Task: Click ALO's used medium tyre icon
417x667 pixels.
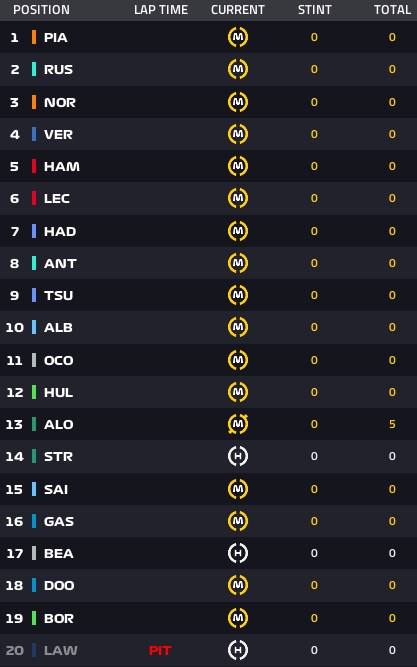Action: 238,424
